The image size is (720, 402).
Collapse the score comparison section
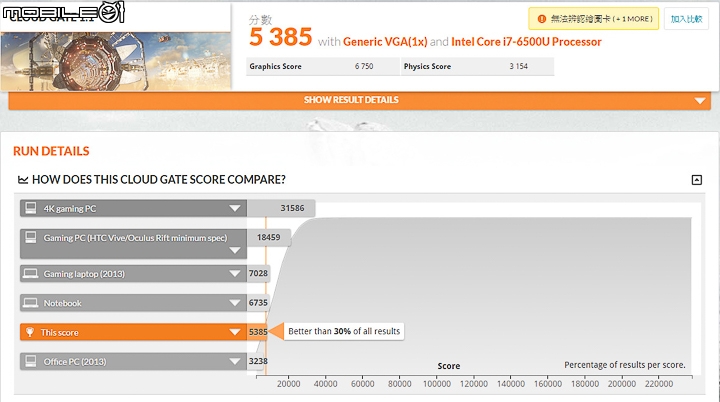click(x=697, y=180)
